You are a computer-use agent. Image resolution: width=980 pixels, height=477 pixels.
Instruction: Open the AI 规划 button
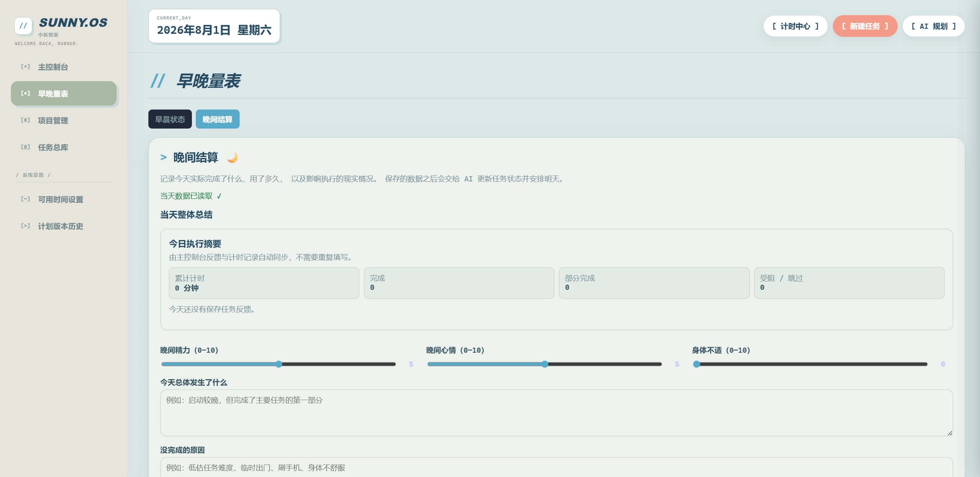(x=934, y=26)
